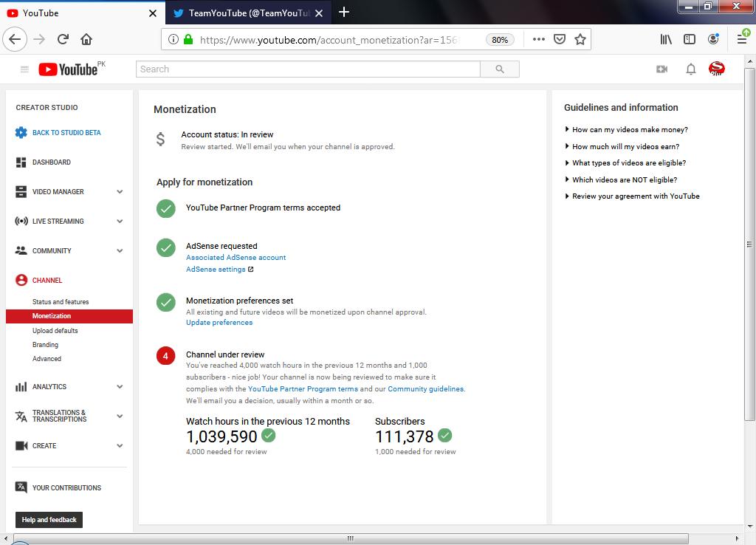The height and width of the screenshot is (545, 756).
Task: Go back with the browser back arrow
Action: point(15,39)
